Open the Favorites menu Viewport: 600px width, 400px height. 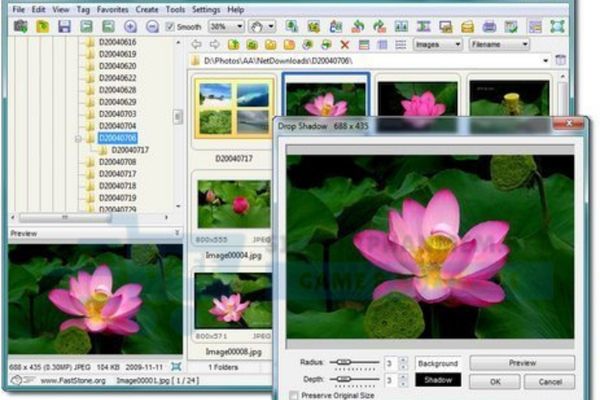click(112, 9)
